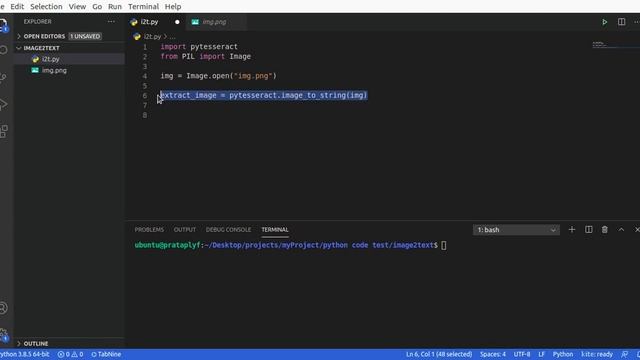640x360 pixels.
Task: Select i2t.py in the file explorer
Action: point(69,59)
